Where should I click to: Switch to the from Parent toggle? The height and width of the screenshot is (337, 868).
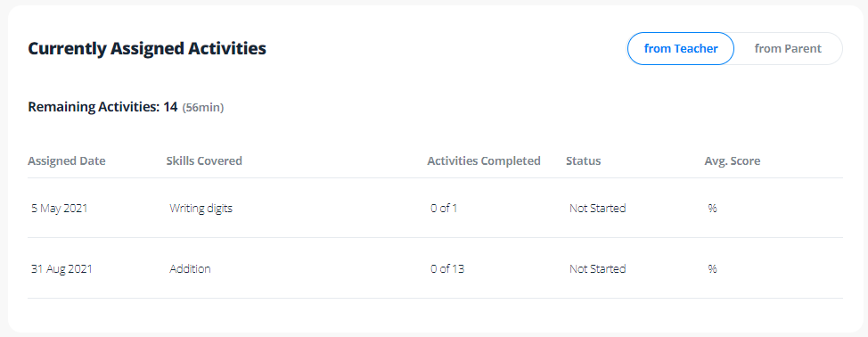[788, 49]
